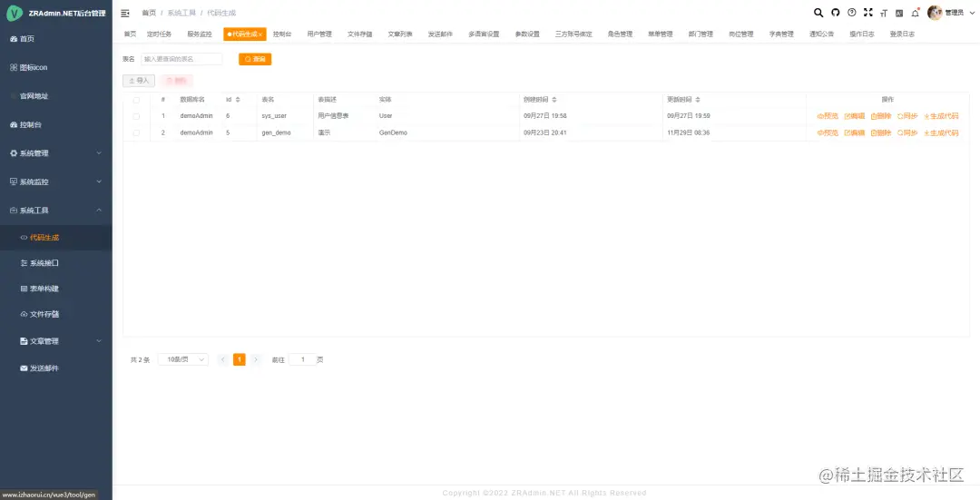
Task: Collapse the 系统工具 sidebar menu
Action: (56, 211)
